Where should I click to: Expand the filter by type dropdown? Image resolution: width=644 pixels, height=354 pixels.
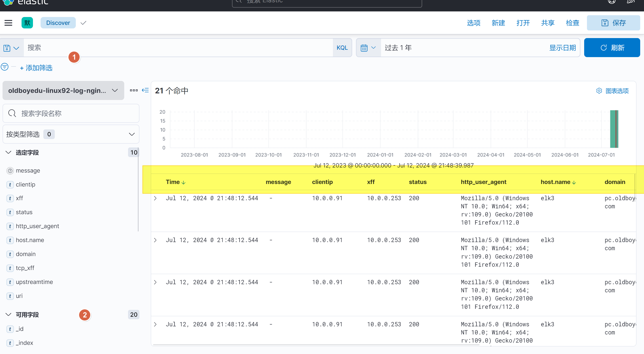click(x=71, y=134)
